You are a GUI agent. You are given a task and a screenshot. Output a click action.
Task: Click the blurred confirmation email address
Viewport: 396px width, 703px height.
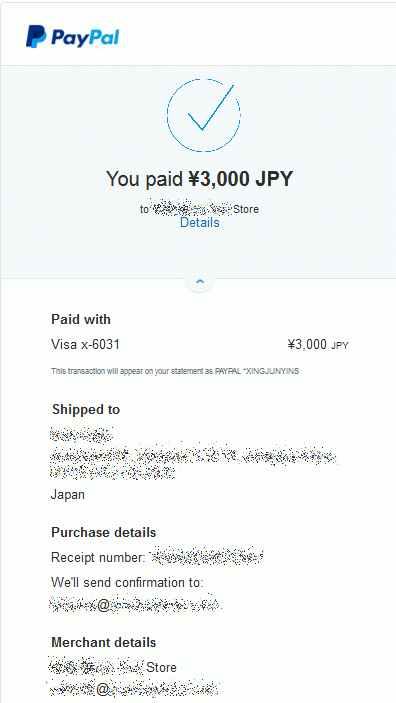pyautogui.click(x=136, y=604)
